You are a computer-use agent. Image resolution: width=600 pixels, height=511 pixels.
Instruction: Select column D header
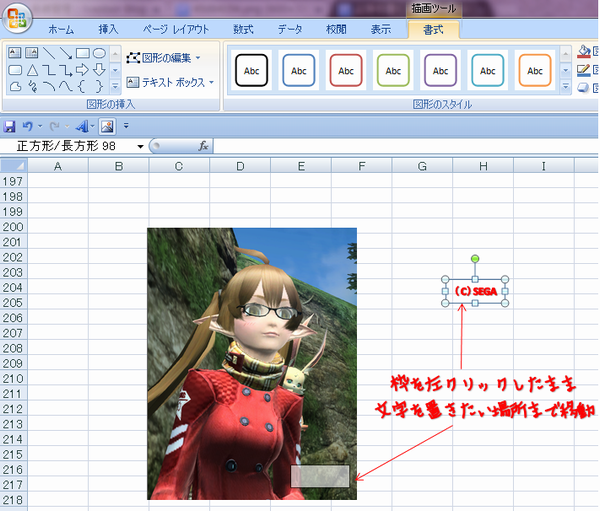[x=240, y=166]
